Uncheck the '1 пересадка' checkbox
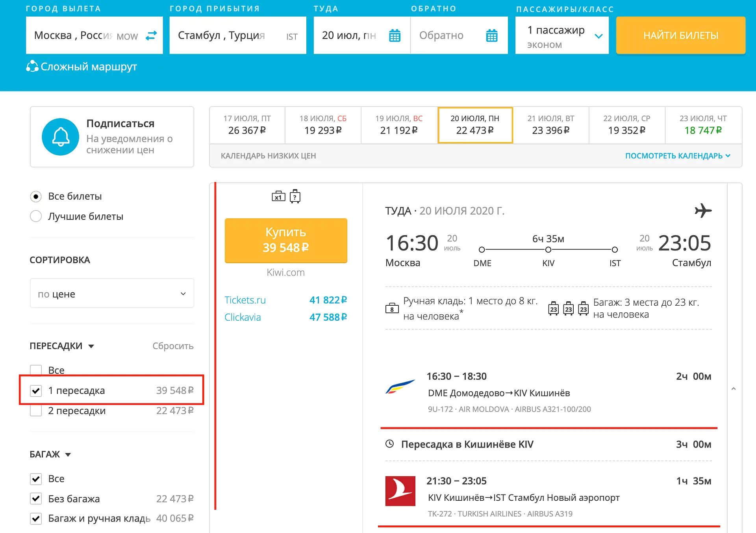756x533 pixels. [36, 391]
